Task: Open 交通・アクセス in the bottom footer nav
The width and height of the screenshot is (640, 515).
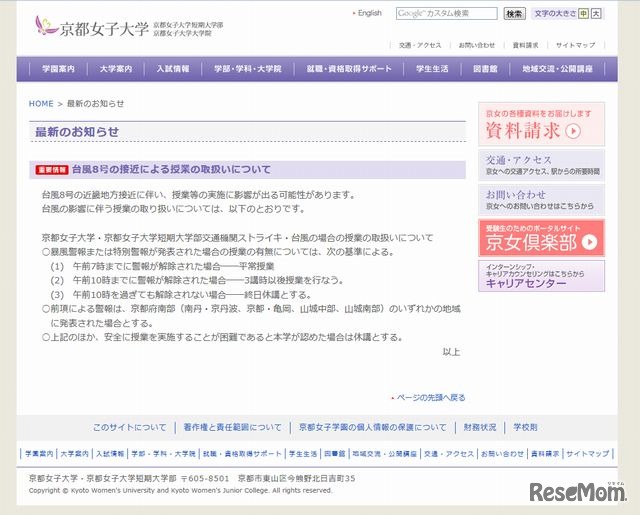Action: click(x=449, y=453)
